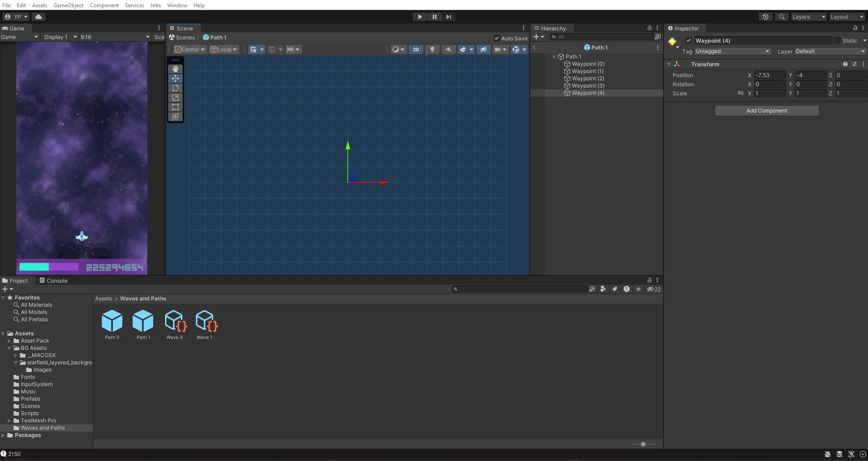868x461 pixels.
Task: Collapse the Path 1 hierarchy item
Action: click(x=554, y=57)
